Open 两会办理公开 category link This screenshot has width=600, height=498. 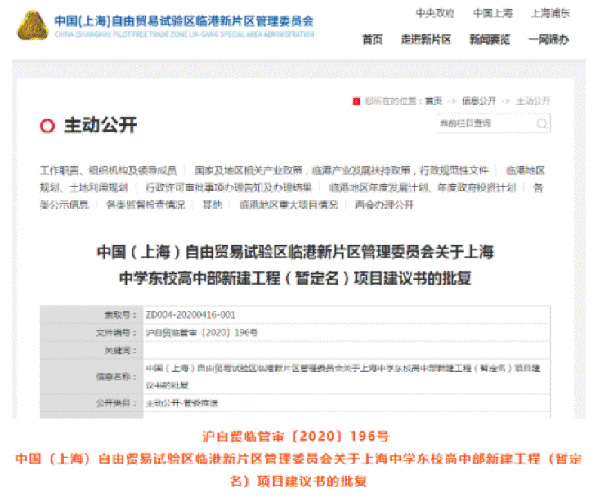pyautogui.click(x=384, y=205)
